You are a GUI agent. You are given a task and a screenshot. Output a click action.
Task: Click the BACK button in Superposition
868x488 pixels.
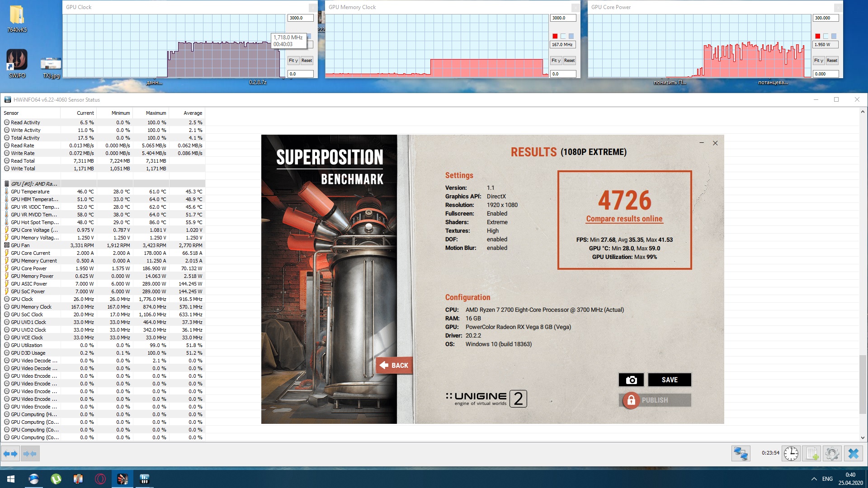pyautogui.click(x=394, y=365)
